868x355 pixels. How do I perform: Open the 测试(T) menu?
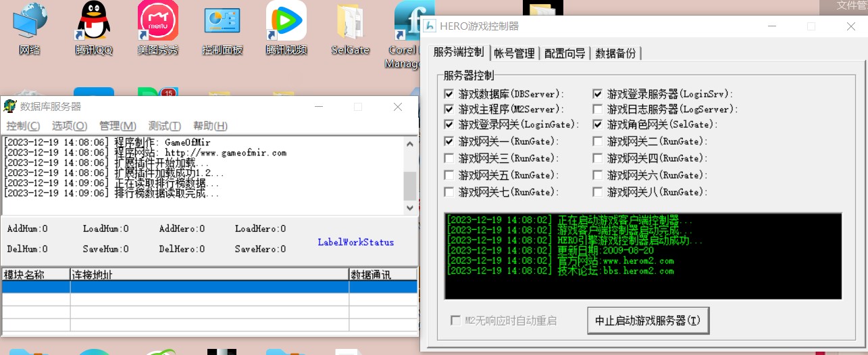coord(164,126)
